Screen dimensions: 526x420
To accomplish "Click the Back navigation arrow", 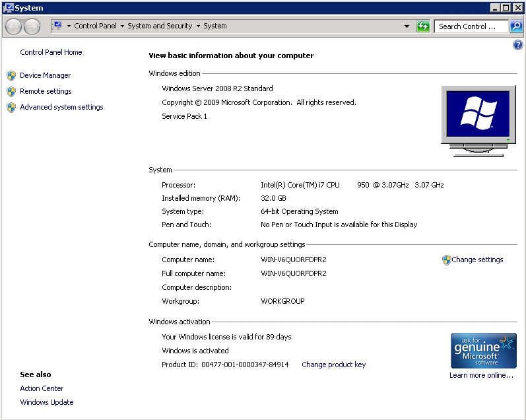I will click(x=13, y=26).
